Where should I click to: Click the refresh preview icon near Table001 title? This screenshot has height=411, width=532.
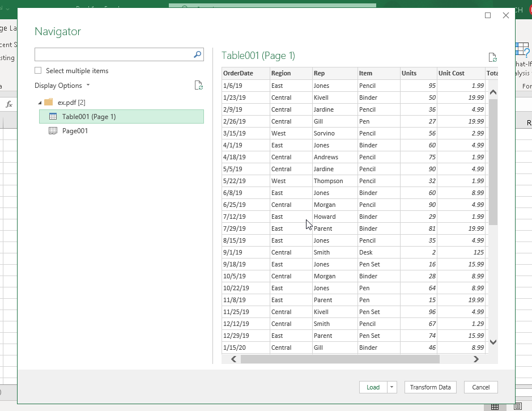492,57
